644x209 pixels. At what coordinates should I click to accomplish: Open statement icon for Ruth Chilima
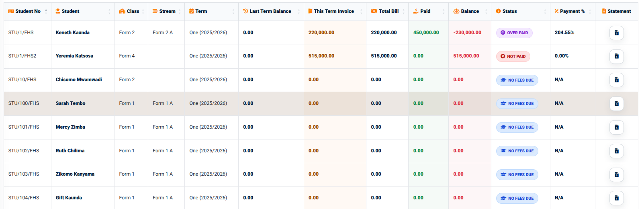click(616, 151)
